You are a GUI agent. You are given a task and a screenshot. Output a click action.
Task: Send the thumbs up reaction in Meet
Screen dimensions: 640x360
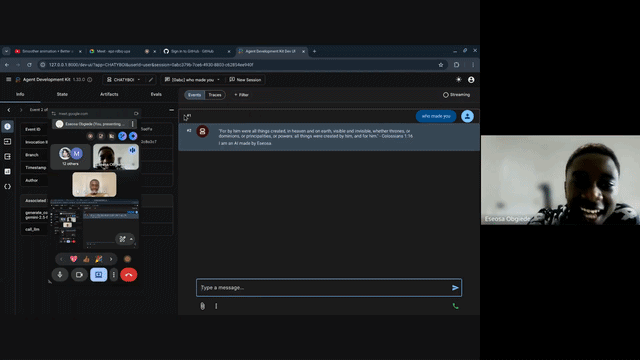(86, 259)
